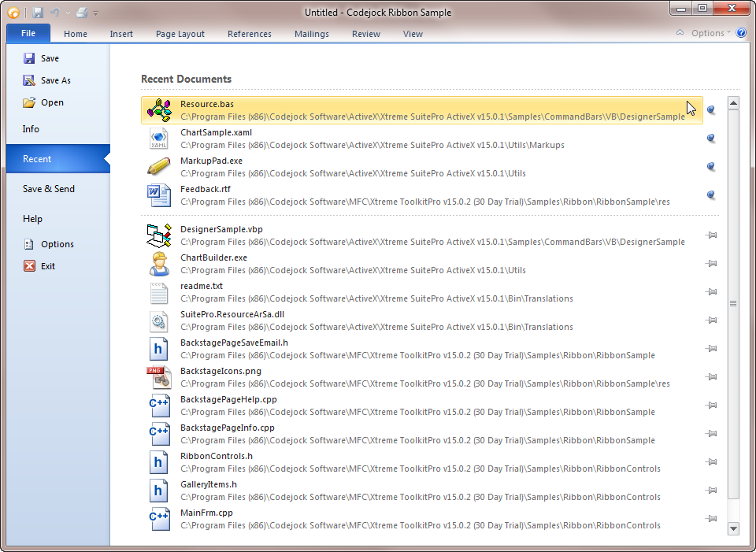Pin SuitePro.ResourceArSa.dll to the list

coord(711,320)
